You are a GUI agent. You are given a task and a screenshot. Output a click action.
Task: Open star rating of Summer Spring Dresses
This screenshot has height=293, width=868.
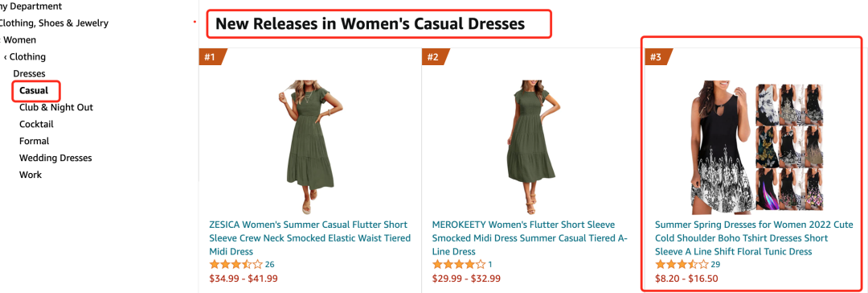click(682, 265)
